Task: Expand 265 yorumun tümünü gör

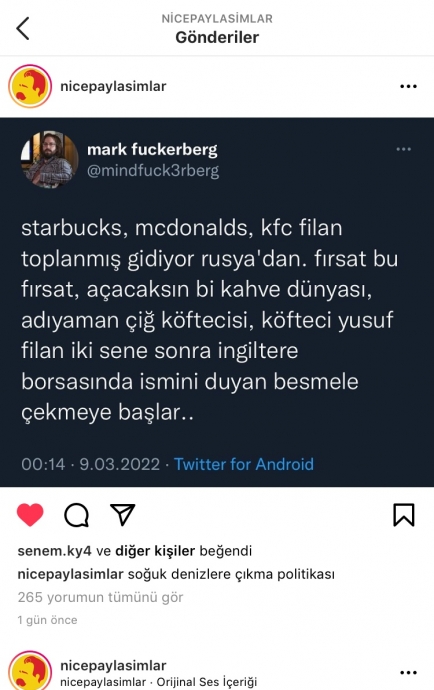Action: click(100, 597)
